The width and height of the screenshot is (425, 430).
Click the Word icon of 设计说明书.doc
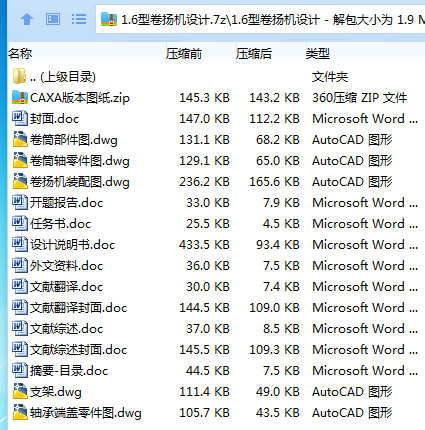coord(20,244)
